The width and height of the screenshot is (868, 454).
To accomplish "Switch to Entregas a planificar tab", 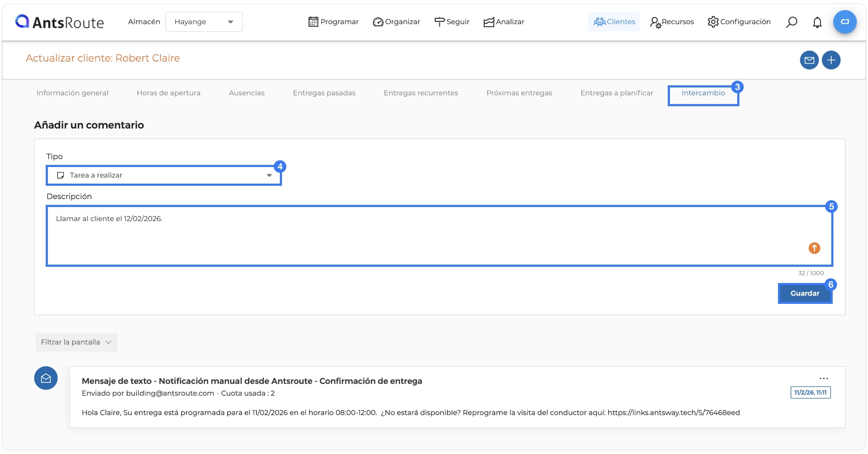I will coord(617,93).
